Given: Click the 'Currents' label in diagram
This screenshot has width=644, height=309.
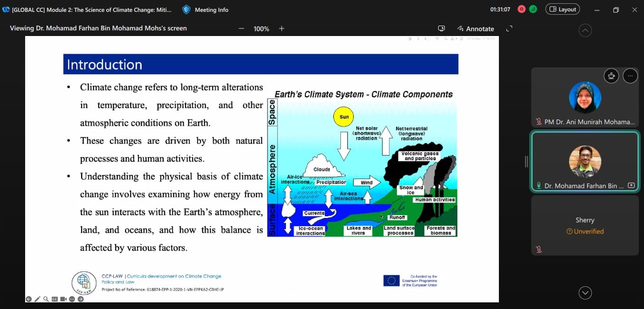Looking at the screenshot, I should [314, 213].
